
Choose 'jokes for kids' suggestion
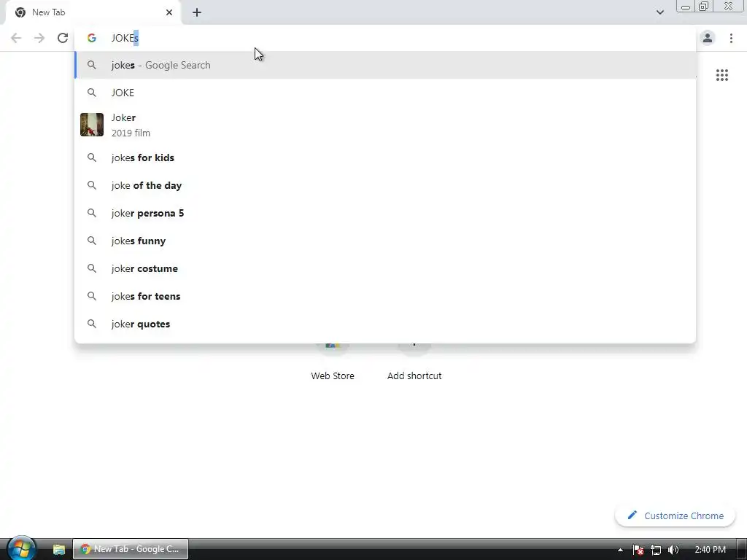coord(385,157)
